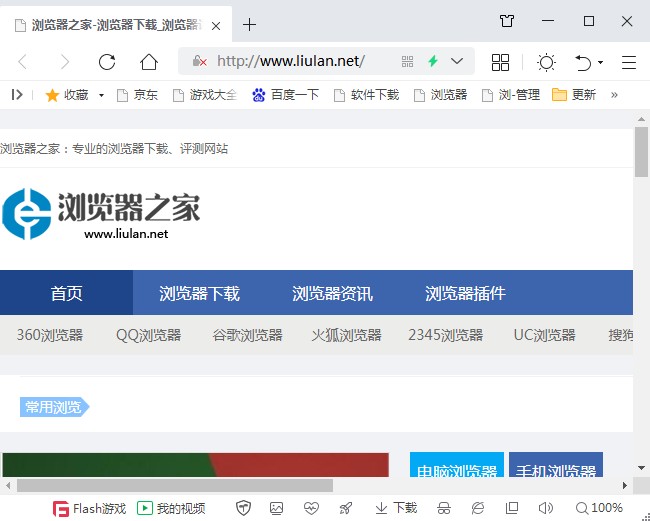Viewport: 650px width, 521px height.
Task: Go back with the back arrow
Action: [x=23, y=62]
